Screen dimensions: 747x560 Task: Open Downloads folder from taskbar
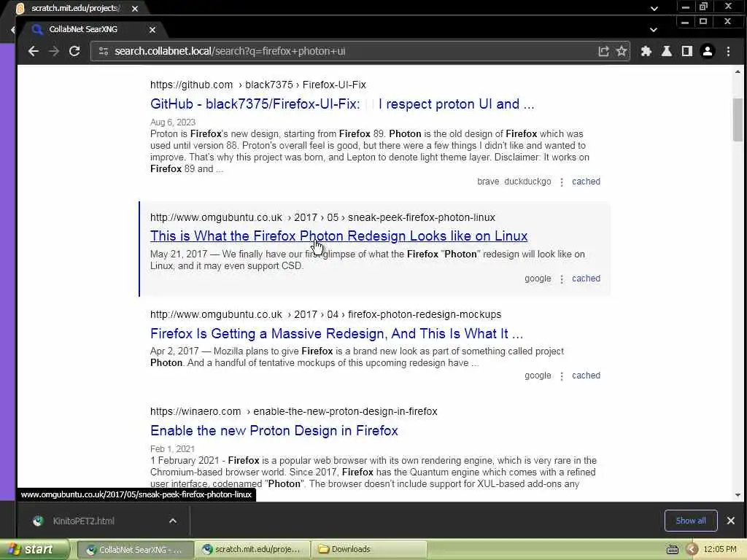click(x=369, y=550)
